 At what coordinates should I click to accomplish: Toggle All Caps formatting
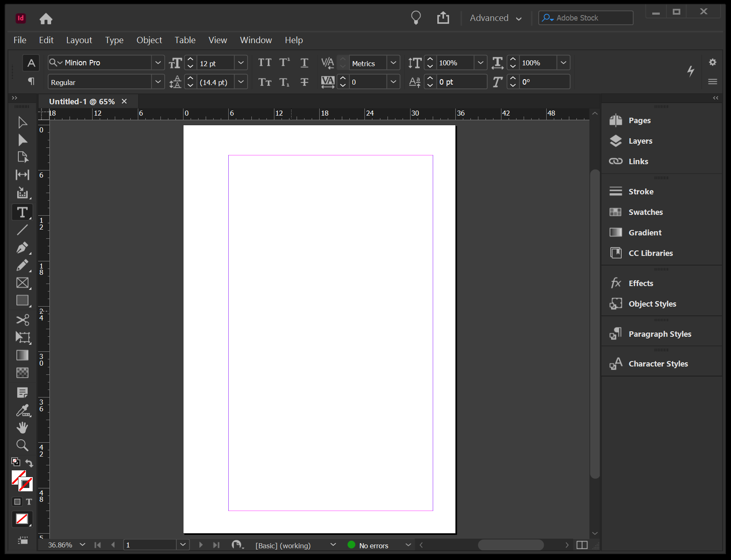tap(265, 62)
